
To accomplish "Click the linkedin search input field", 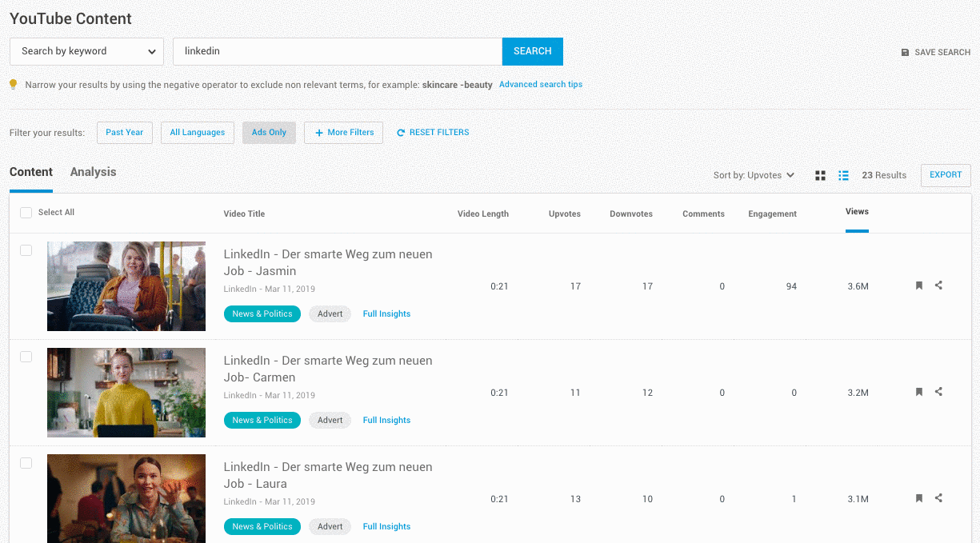I will point(338,51).
